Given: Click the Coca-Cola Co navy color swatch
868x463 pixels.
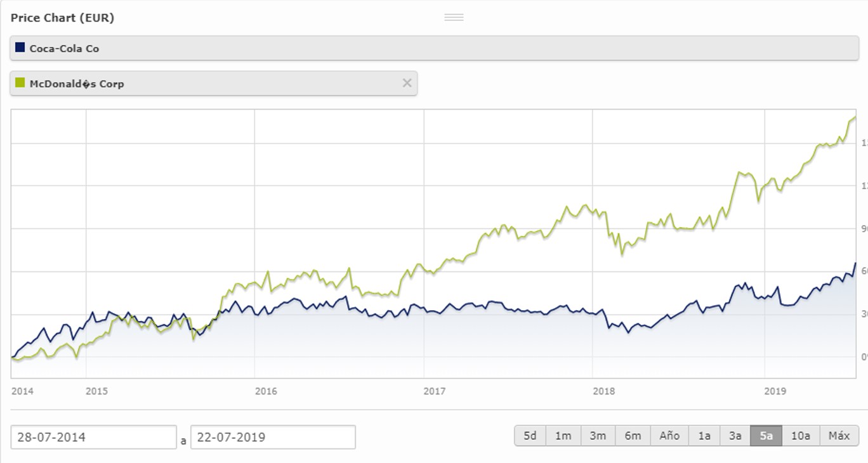Looking at the screenshot, I should (20, 48).
